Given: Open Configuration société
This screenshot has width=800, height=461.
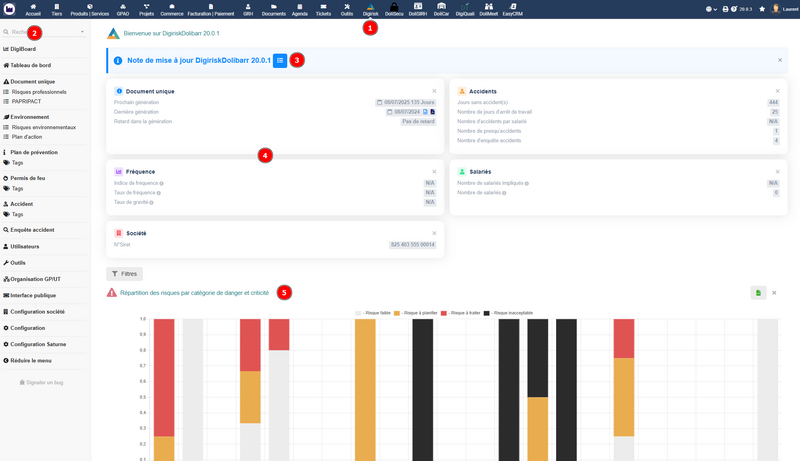Looking at the screenshot, I should point(34,312).
